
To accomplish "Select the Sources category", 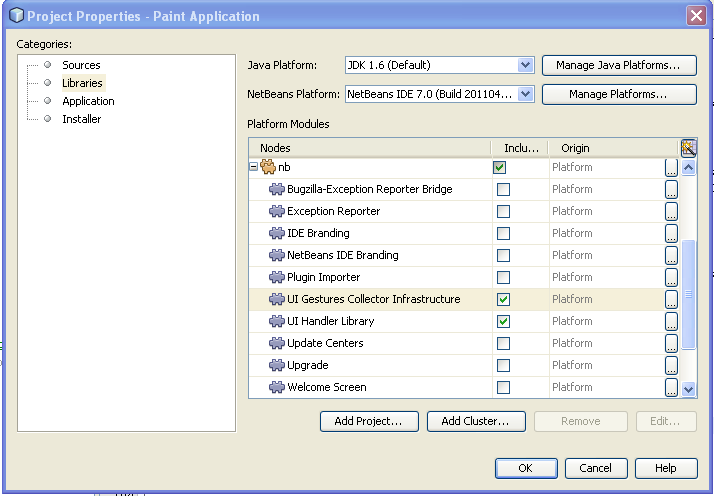I will pyautogui.click(x=81, y=65).
